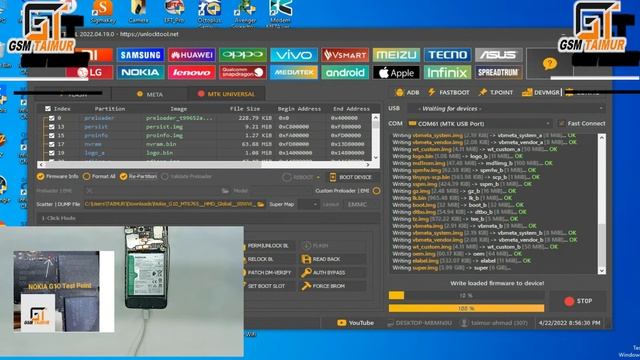
Task: Browse for scatter file folder icon
Action: [261, 204]
